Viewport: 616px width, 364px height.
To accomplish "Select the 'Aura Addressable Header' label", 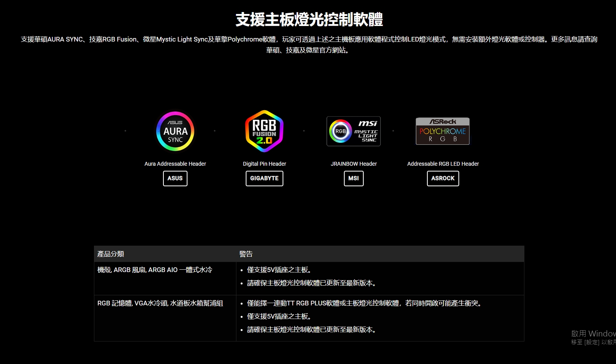I will pyautogui.click(x=175, y=164).
